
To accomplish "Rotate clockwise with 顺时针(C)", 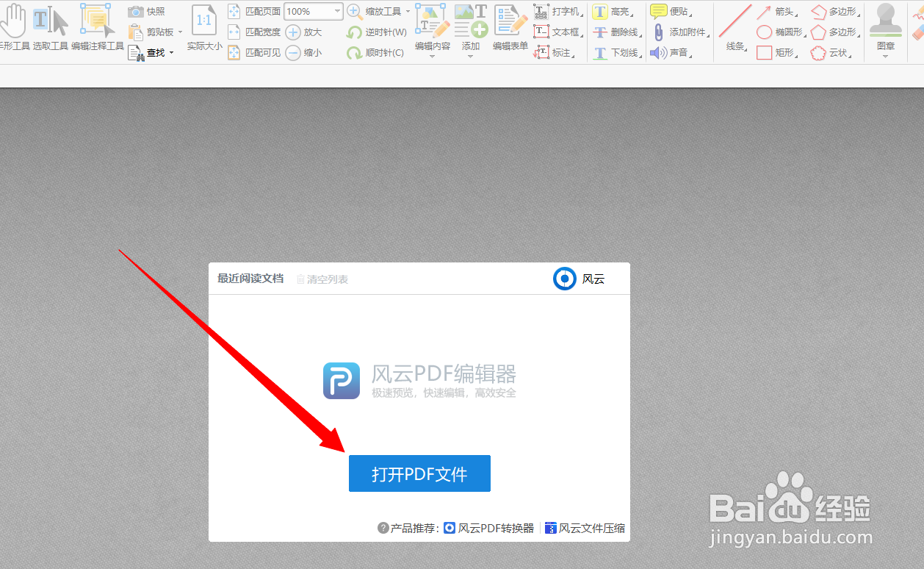I will tap(375, 52).
